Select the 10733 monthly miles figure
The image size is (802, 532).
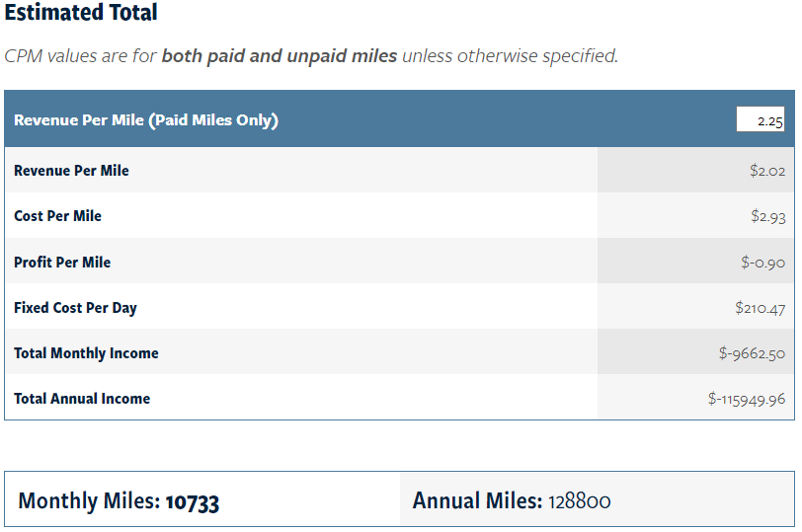[193, 501]
